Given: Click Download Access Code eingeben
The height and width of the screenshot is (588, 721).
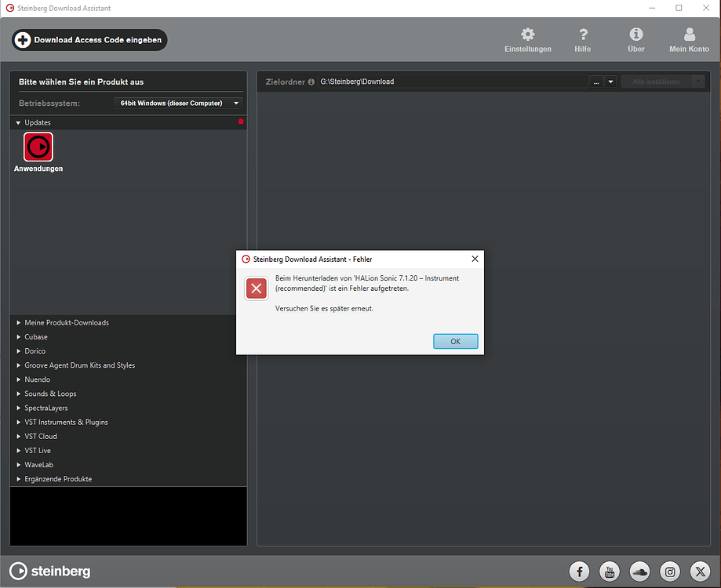Looking at the screenshot, I should pos(89,39).
